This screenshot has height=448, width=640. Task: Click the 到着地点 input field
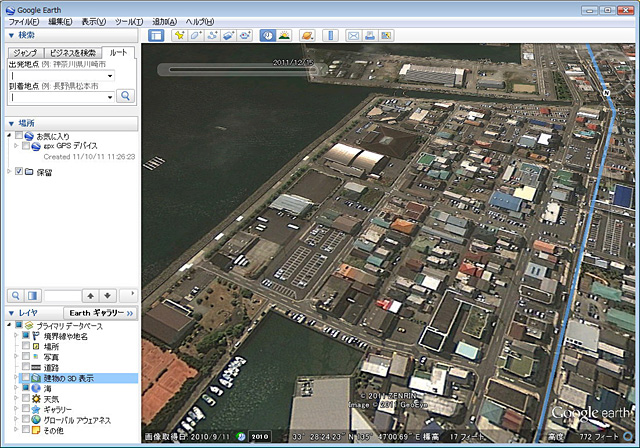coord(61,97)
